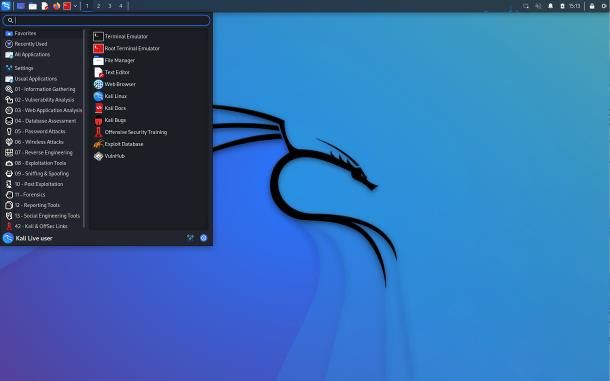Screen dimensions: 610x381
Task: Open the Settings category
Action: [42, 68]
